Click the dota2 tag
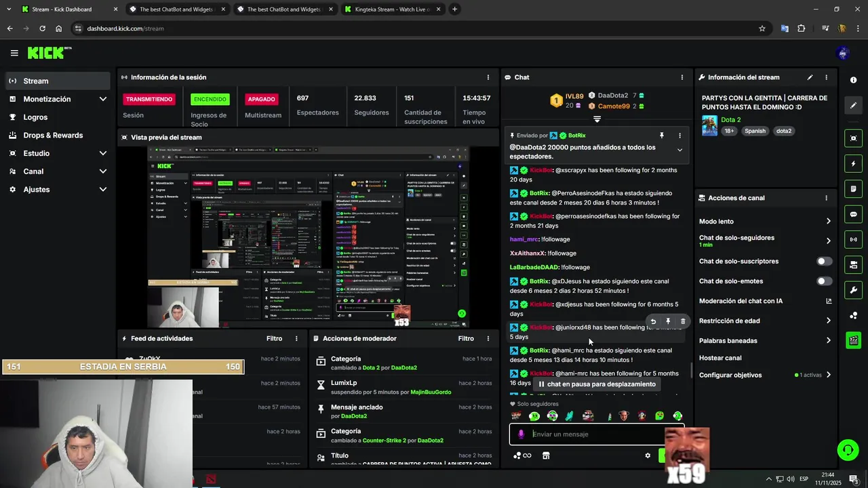Screen dimensions: 868x488 784,131
